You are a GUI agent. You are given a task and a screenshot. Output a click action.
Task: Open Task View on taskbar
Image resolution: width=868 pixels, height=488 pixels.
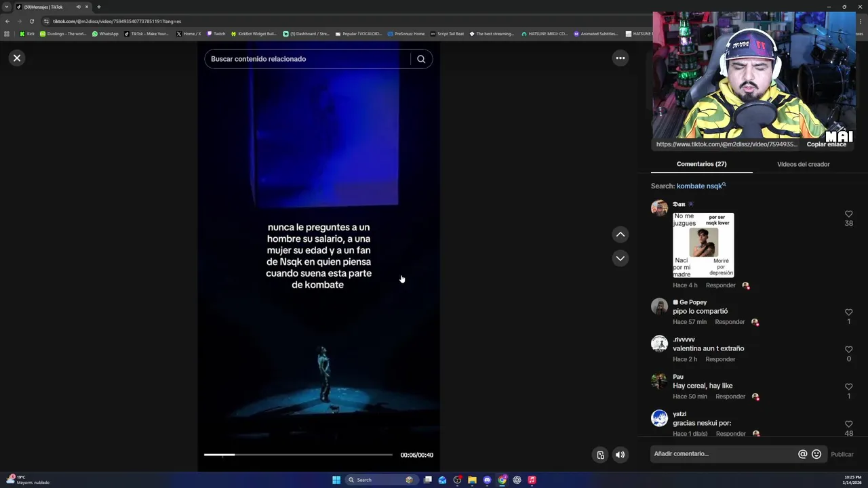click(x=428, y=480)
